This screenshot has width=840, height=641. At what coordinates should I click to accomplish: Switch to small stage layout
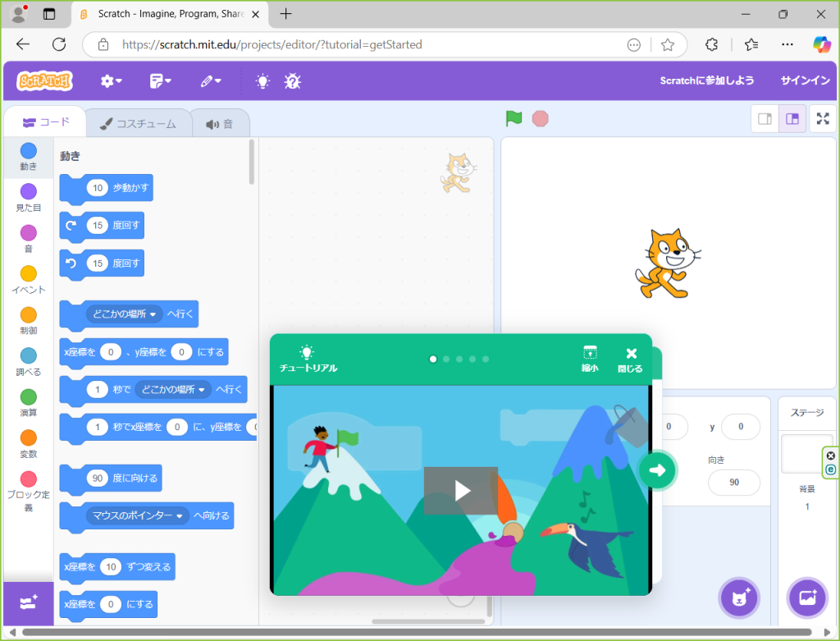click(765, 118)
